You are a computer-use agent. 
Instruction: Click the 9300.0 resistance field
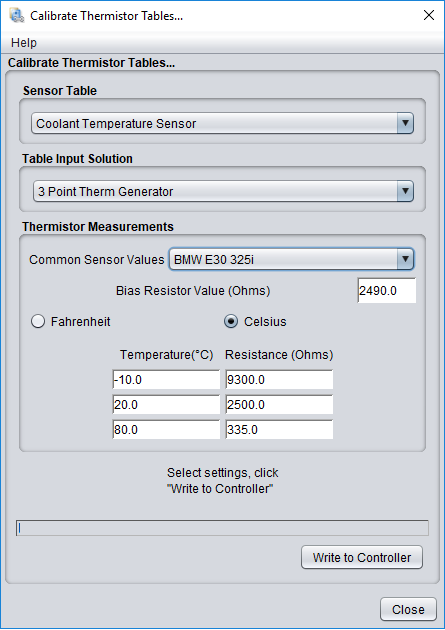(x=279, y=380)
